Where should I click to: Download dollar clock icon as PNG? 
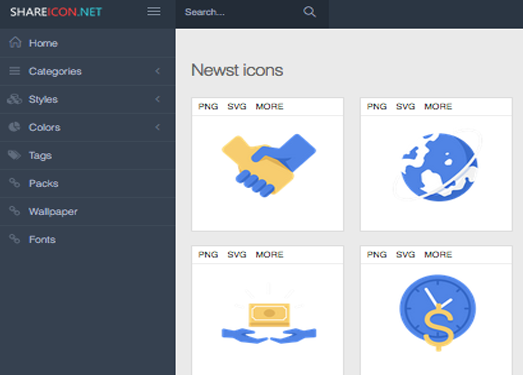(x=377, y=255)
